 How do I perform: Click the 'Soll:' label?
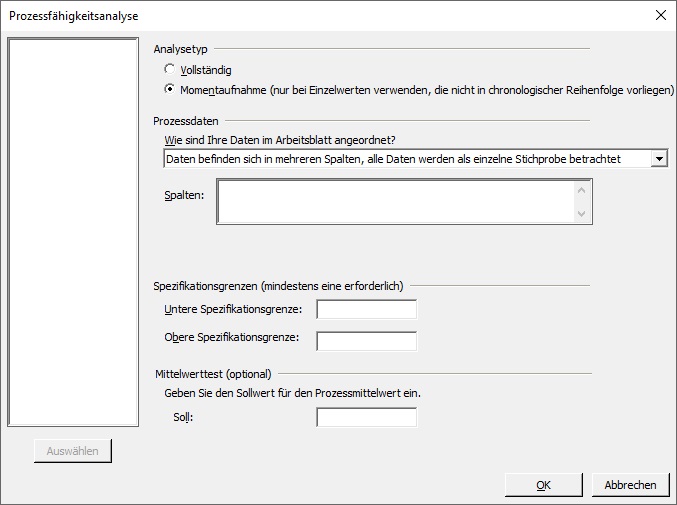(183, 417)
